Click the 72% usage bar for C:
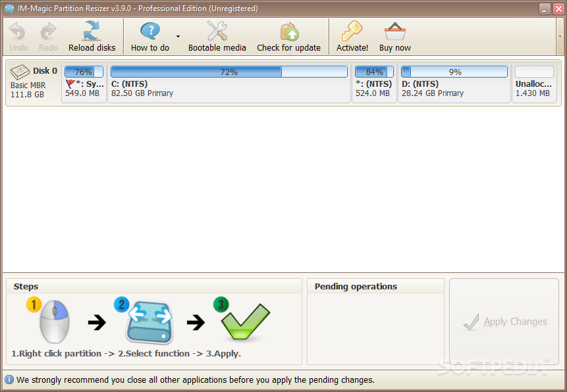 [229, 72]
